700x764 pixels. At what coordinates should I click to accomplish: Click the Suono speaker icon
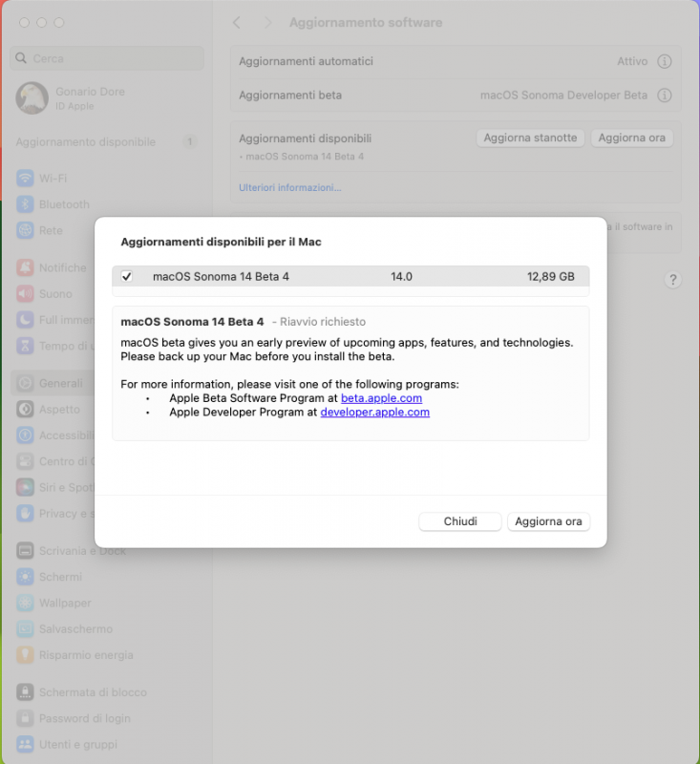click(25, 294)
